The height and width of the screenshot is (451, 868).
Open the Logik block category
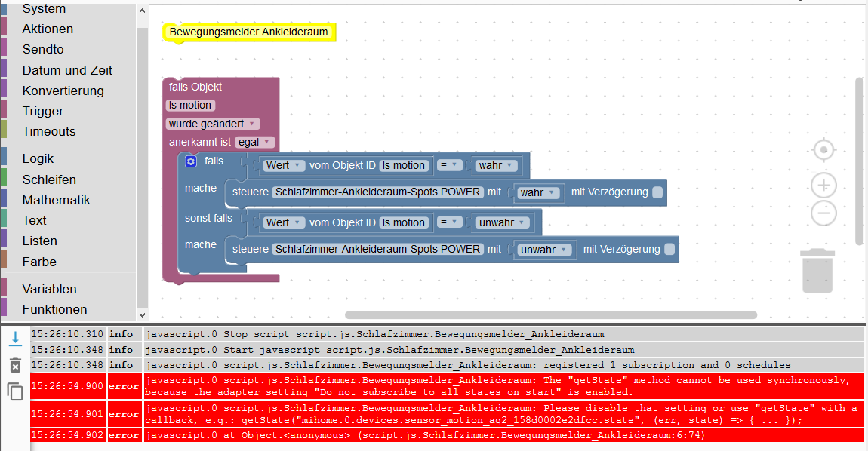[x=38, y=159]
